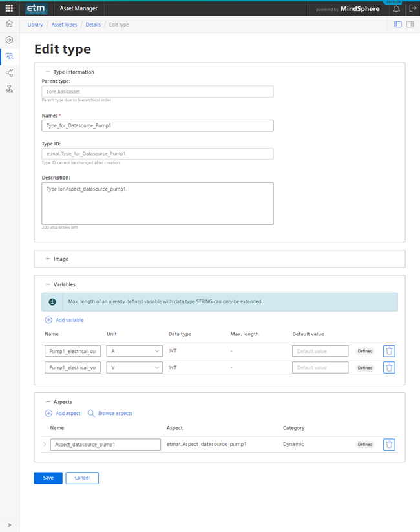Open the hierarchy icon in the sidebar
420x532 pixels.
tap(9, 89)
